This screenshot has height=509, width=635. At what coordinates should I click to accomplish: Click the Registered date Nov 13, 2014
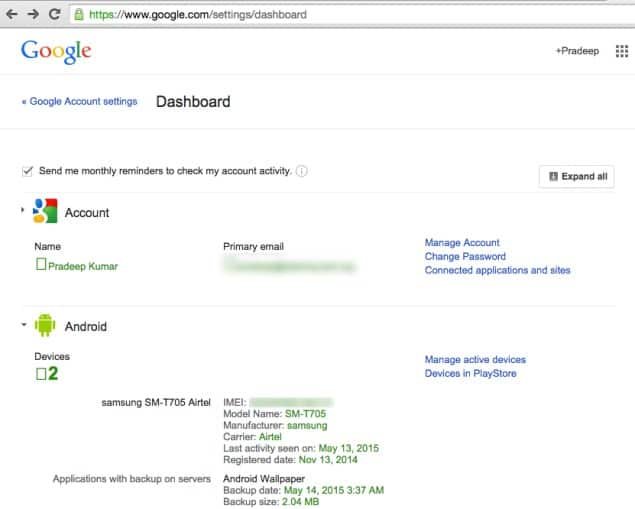click(328, 460)
